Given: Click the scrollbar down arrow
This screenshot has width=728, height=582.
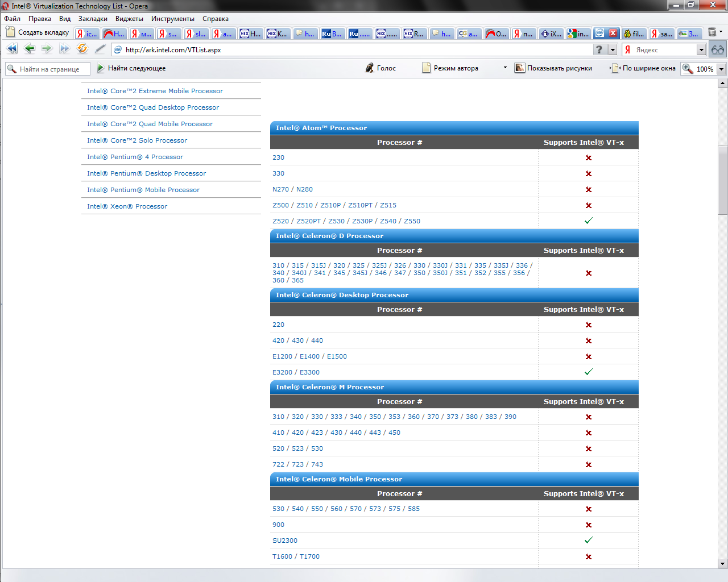Looking at the screenshot, I should 722,564.
